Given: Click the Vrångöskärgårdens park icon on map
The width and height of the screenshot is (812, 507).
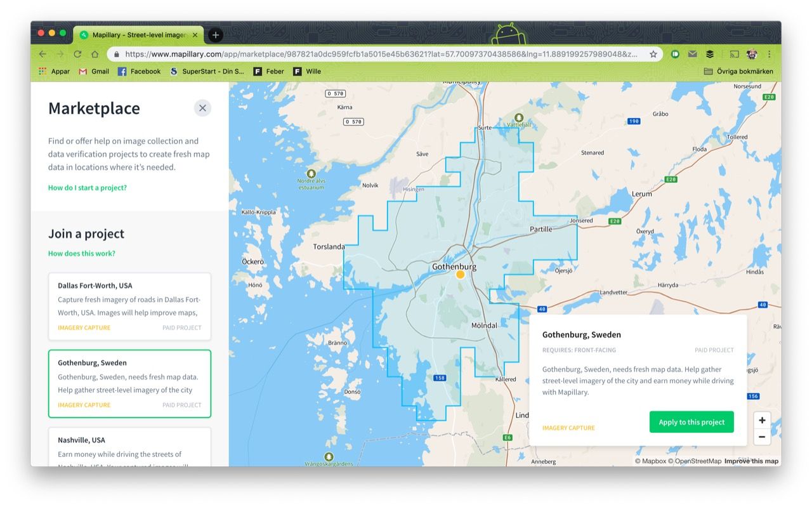Looking at the screenshot, I should (x=329, y=456).
